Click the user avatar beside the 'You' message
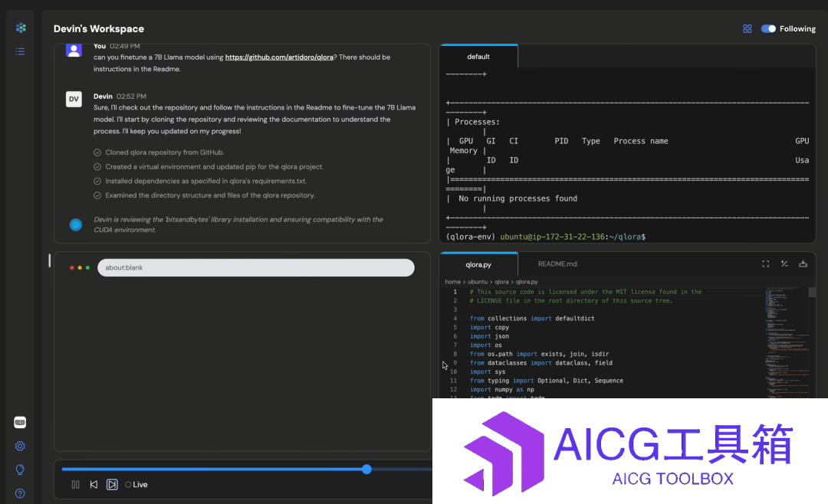The image size is (828, 504). pos(74,50)
